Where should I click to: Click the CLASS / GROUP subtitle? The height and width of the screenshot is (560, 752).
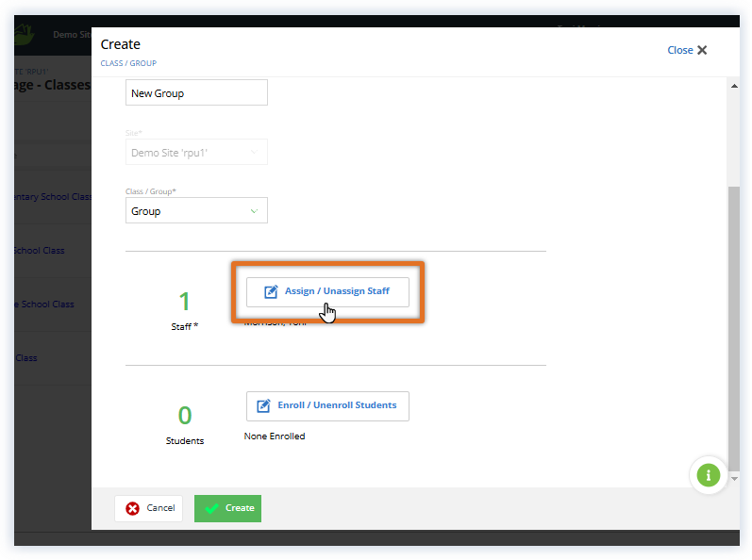click(128, 63)
